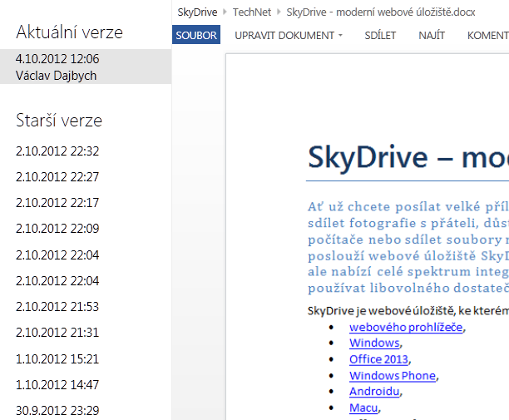
Task: Open TechNet folder in breadcrumb
Action: click(251, 12)
